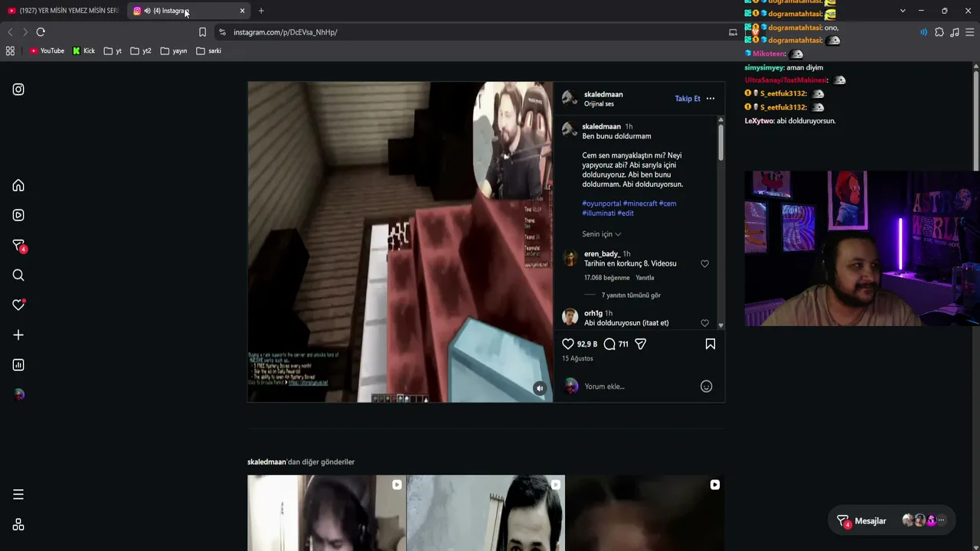The image size is (980, 551).
Task: Like eren_bady_ comment heart
Action: (x=705, y=264)
